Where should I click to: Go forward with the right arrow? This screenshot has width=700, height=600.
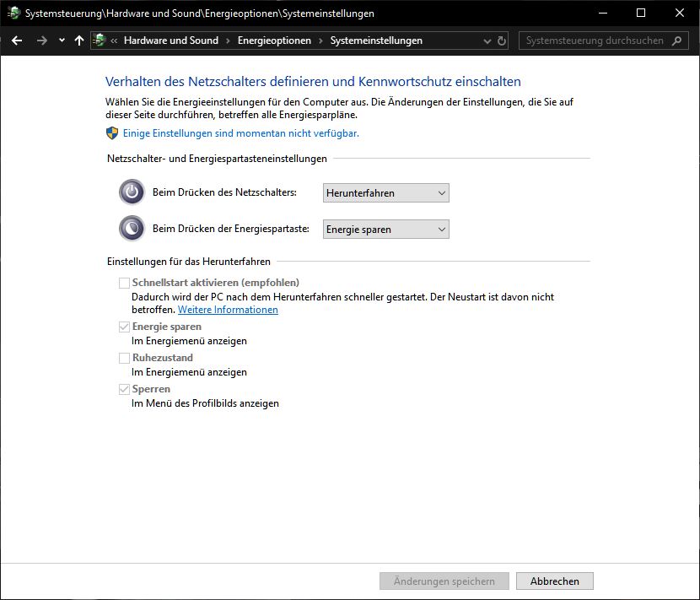(x=42, y=41)
